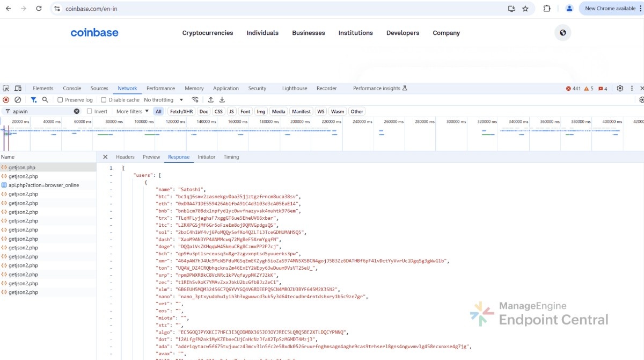
Task: Open network conditions wifi icon
Action: [x=195, y=100]
